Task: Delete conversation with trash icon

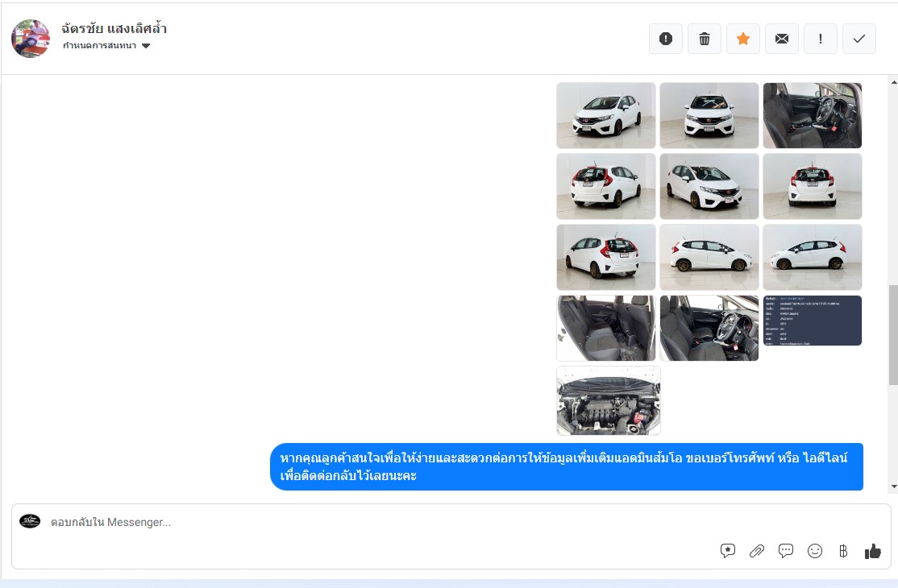Action: 705,39
